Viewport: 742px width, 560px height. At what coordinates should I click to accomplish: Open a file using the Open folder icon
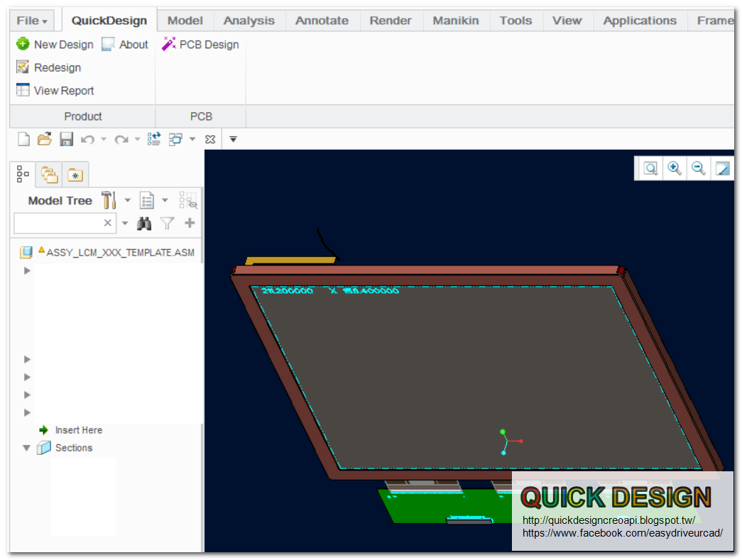tap(44, 138)
